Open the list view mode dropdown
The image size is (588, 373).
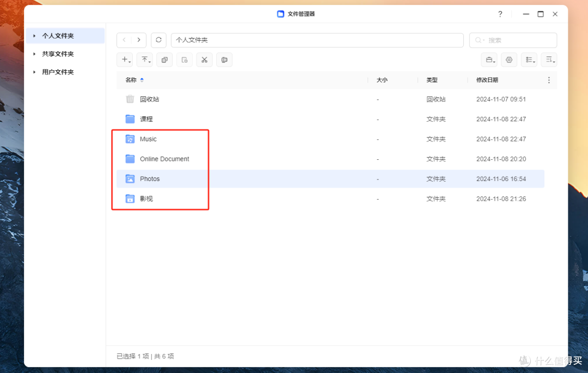click(529, 60)
